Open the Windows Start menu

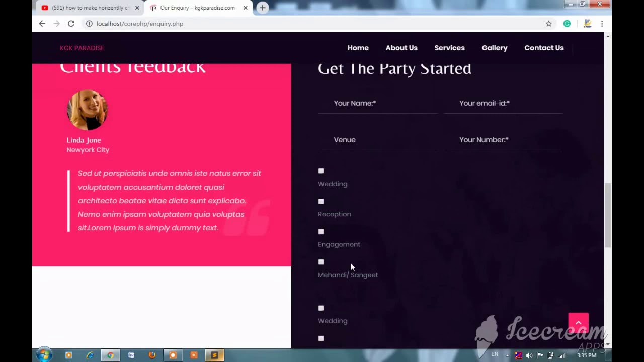pyautogui.click(x=44, y=355)
